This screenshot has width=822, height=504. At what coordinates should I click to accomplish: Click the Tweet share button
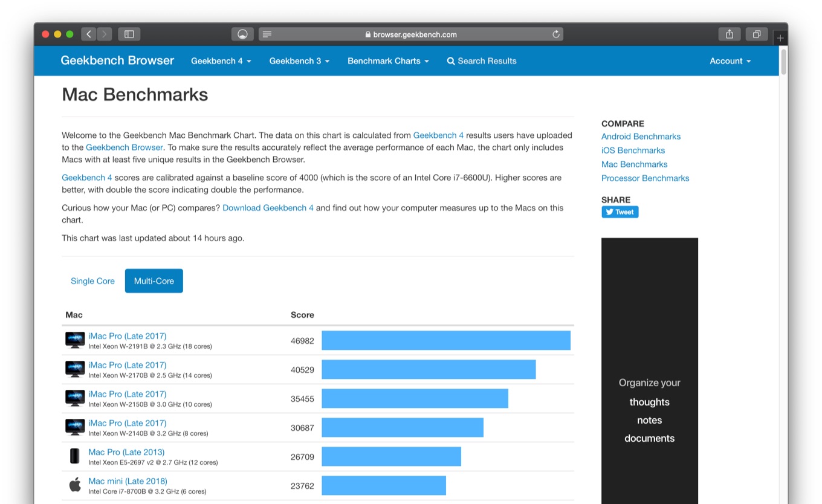tap(620, 212)
